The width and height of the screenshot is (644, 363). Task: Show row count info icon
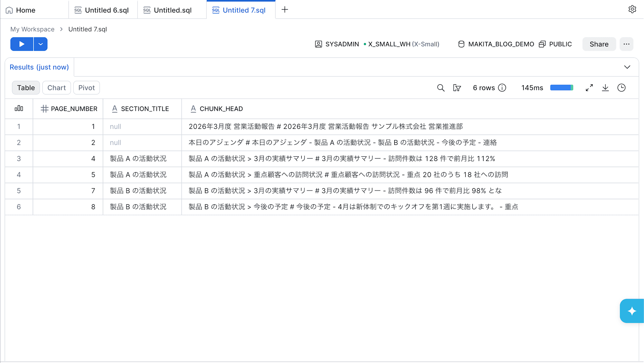(502, 88)
